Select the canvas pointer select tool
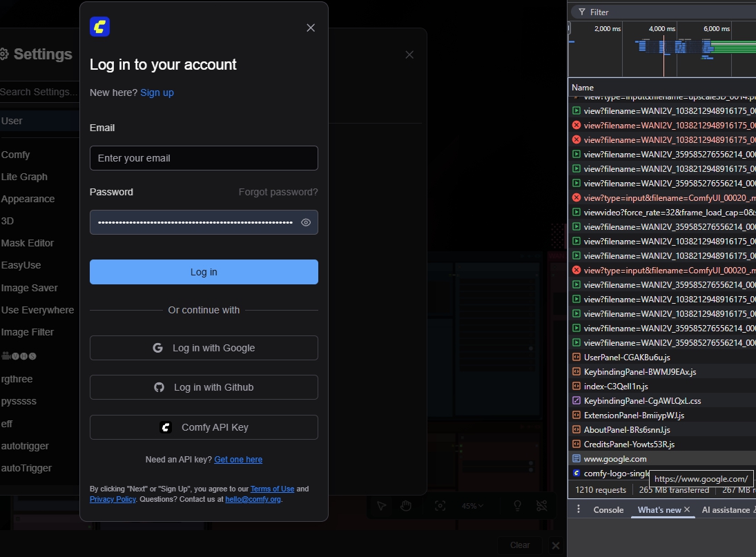Screen dimensions: 756x557 (382, 505)
